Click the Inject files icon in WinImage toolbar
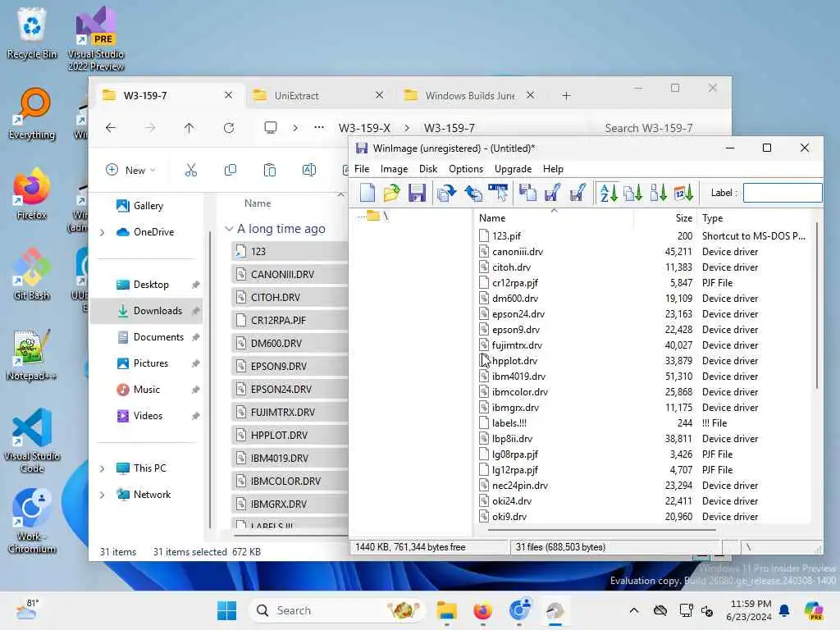The height and width of the screenshot is (630, 840). tap(445, 193)
